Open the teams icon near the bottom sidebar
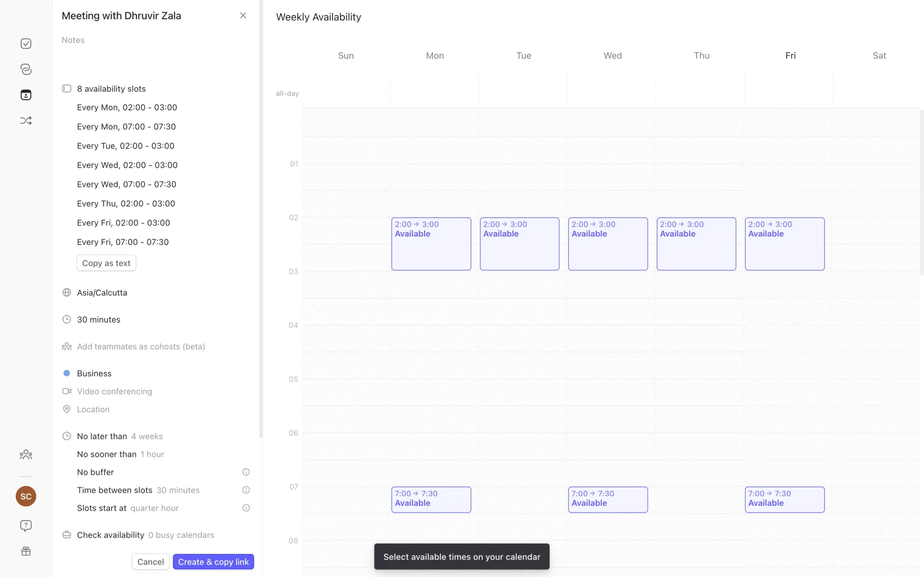 coord(26,454)
